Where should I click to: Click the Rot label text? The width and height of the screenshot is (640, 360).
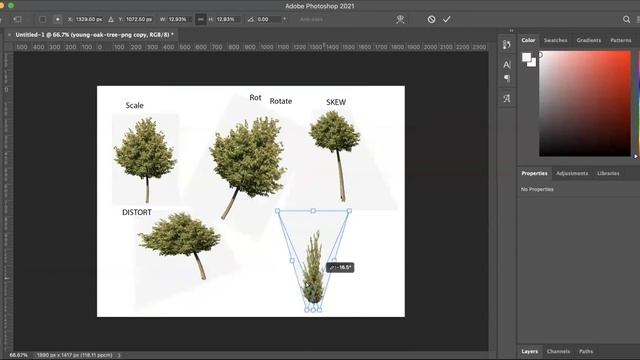[x=255, y=98]
